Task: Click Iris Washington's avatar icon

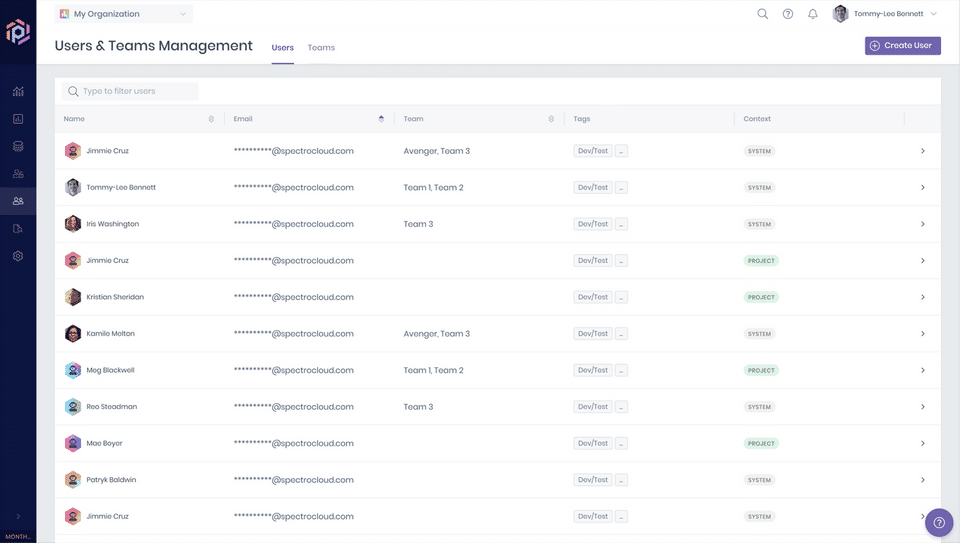Action: click(73, 224)
